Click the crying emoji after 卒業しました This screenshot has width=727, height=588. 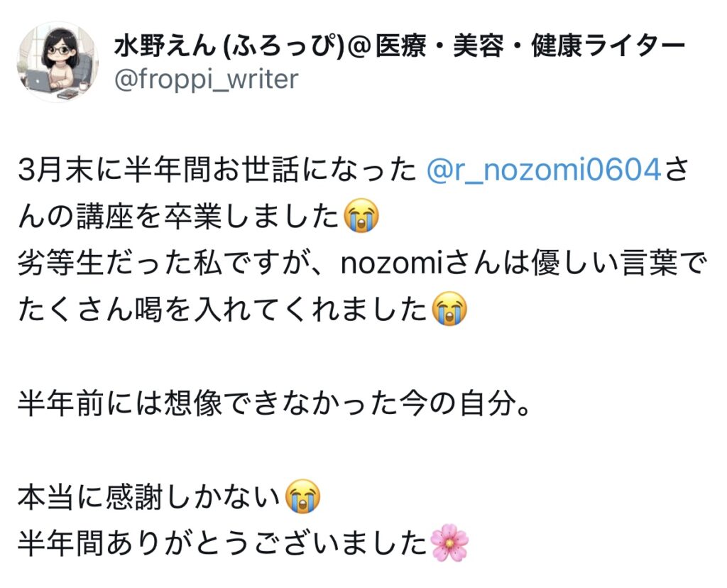pos(361,216)
